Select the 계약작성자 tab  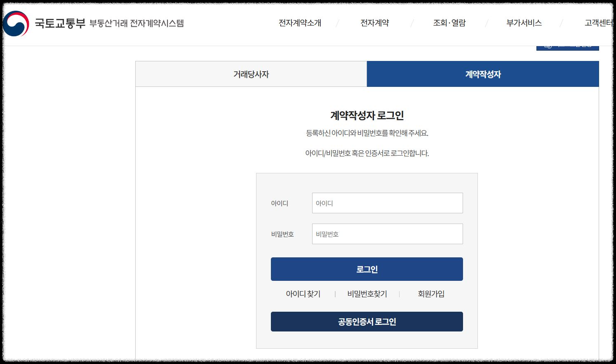pos(482,74)
